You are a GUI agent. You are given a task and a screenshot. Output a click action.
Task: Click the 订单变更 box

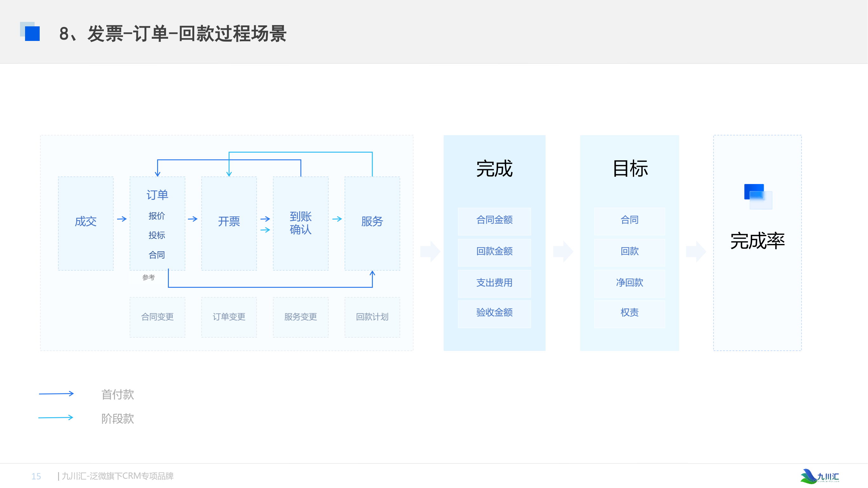(x=229, y=317)
